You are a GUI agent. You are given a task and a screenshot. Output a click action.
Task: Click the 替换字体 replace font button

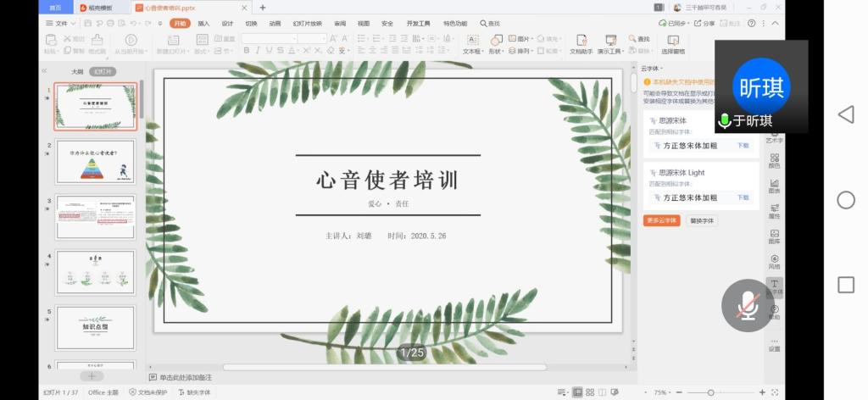click(x=701, y=220)
